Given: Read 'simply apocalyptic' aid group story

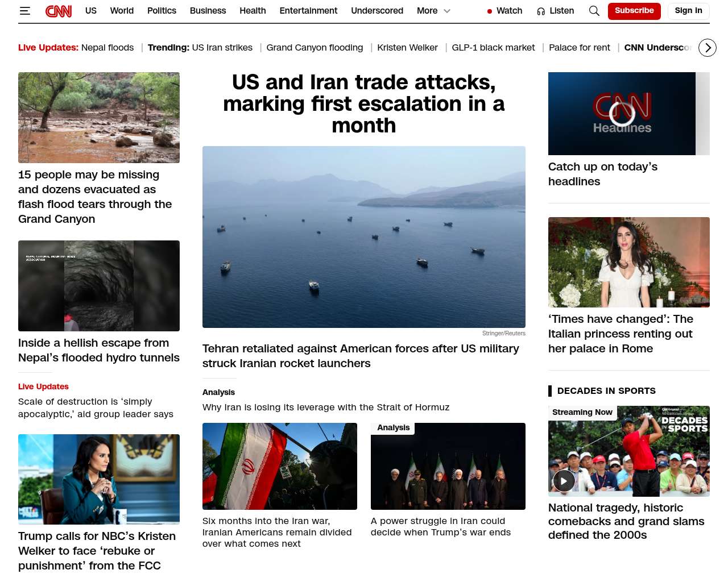Looking at the screenshot, I should tap(96, 408).
